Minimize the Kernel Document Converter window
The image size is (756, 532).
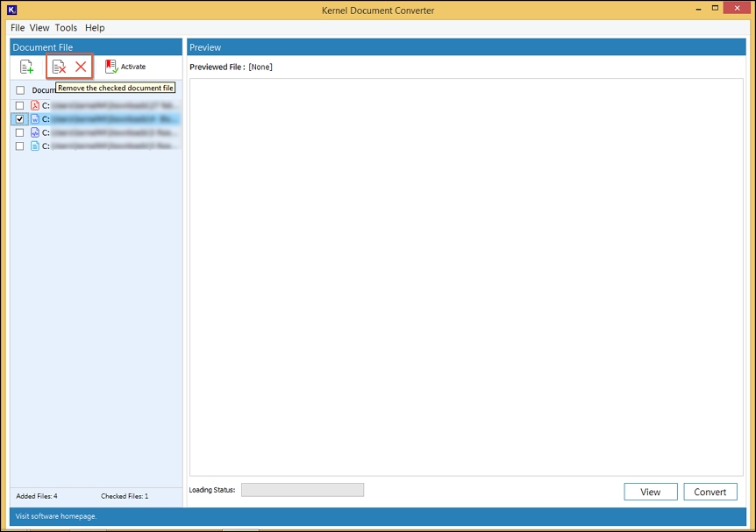(698, 9)
